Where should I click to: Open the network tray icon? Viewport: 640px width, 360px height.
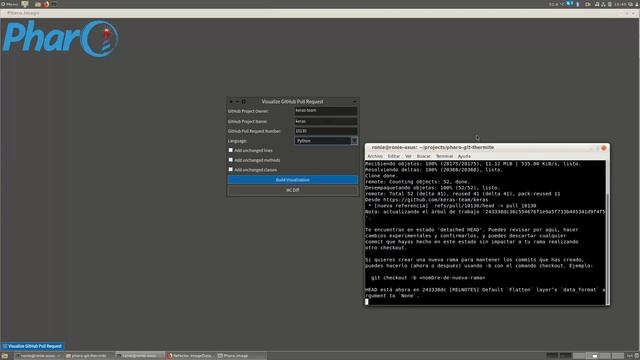pyautogui.click(x=603, y=4)
